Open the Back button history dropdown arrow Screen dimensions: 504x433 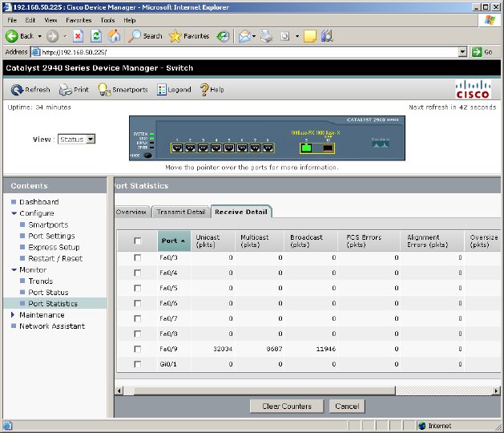click(40, 36)
